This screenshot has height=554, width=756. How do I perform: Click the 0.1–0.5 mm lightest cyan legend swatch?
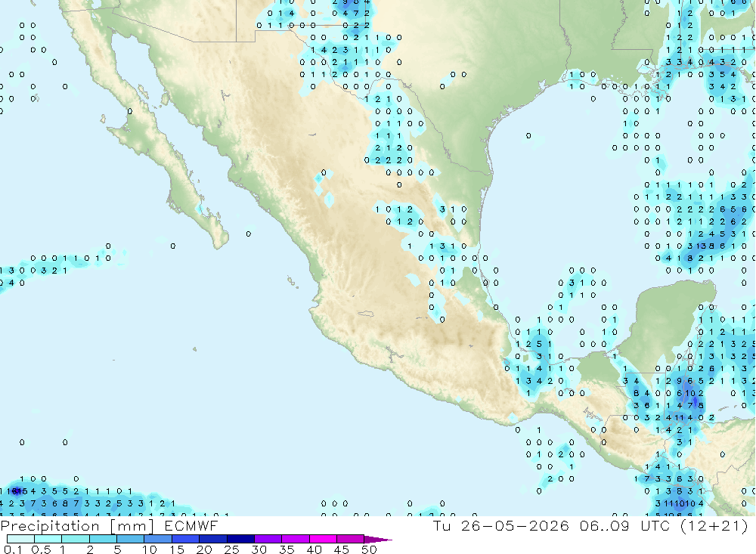(20, 539)
